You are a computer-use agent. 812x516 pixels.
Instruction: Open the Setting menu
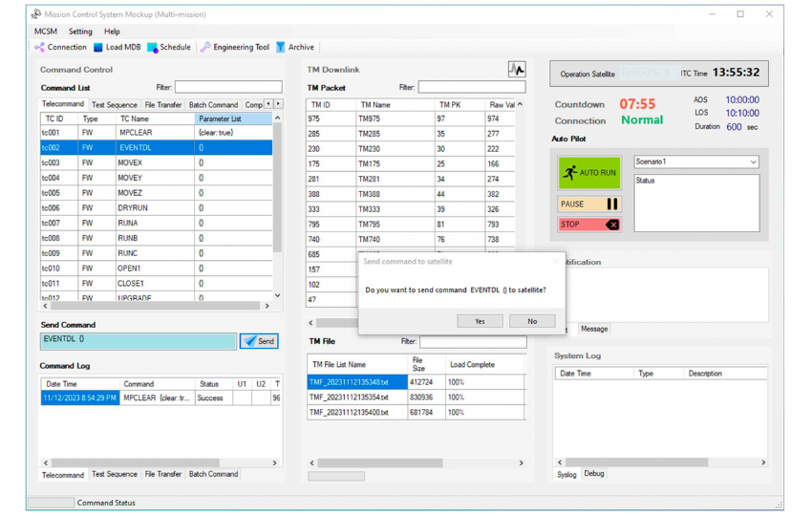tap(80, 32)
